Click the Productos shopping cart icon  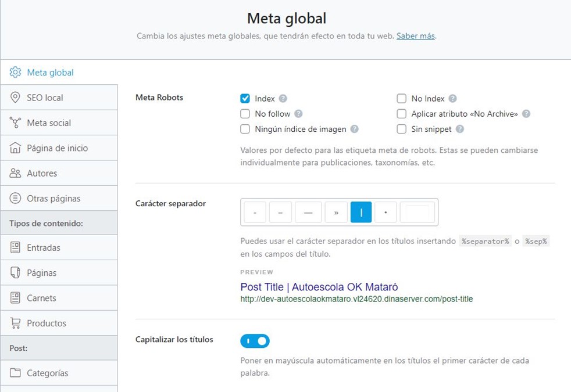coord(15,323)
